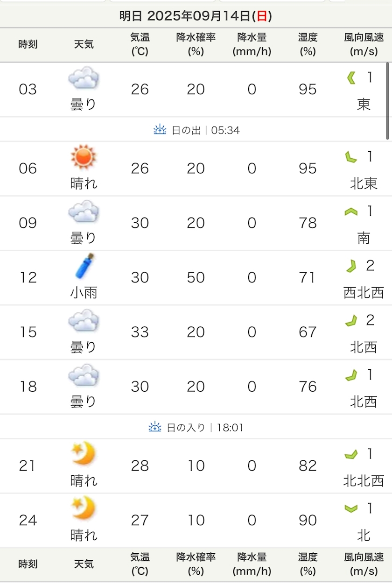Click the bottom 湿度 (%) column header
This screenshot has height=585, width=392.
tap(308, 564)
